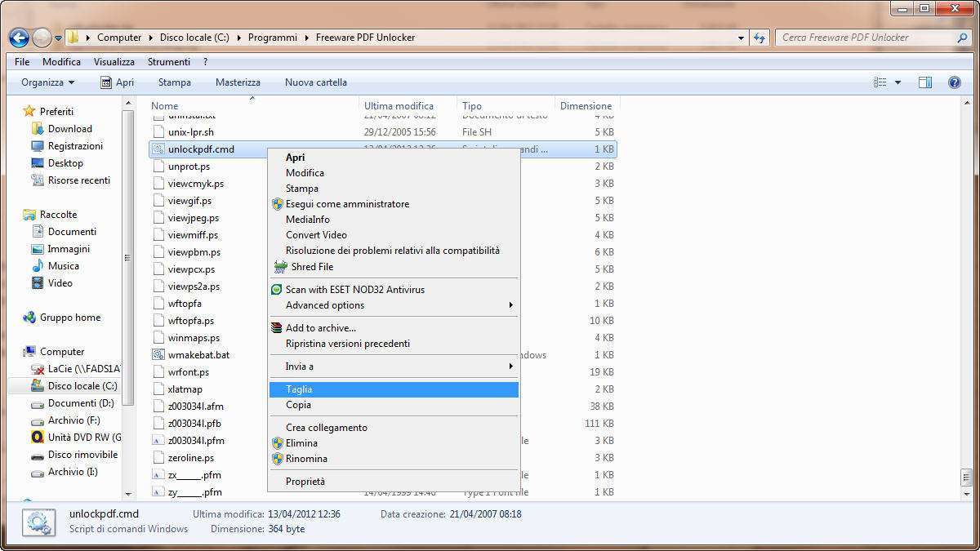Select Taglia from the context menu
980x551 pixels.
pos(299,390)
